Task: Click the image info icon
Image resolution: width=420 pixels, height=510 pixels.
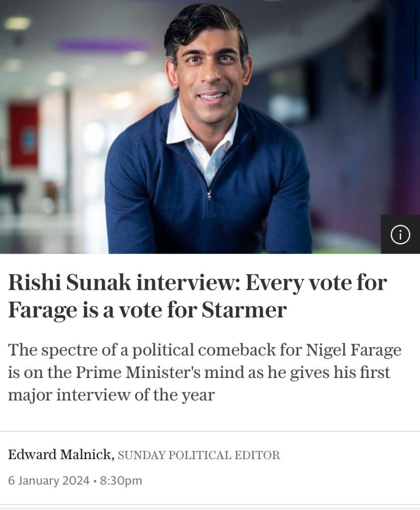Action: 400,234
